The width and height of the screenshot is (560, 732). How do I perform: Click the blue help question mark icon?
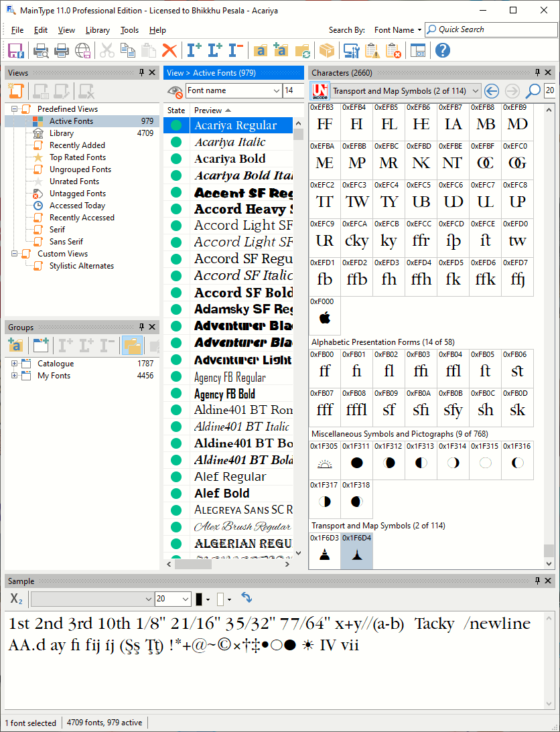click(x=442, y=50)
